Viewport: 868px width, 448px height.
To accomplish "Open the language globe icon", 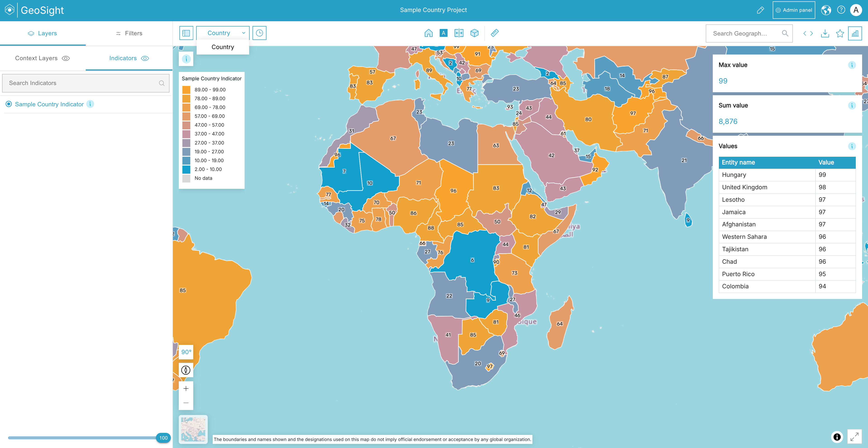I will [826, 10].
